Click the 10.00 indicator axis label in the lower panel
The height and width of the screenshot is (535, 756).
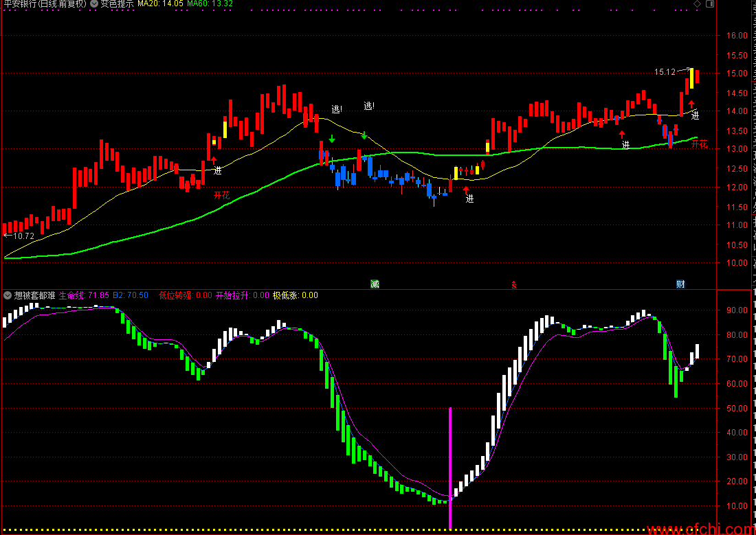pos(736,507)
